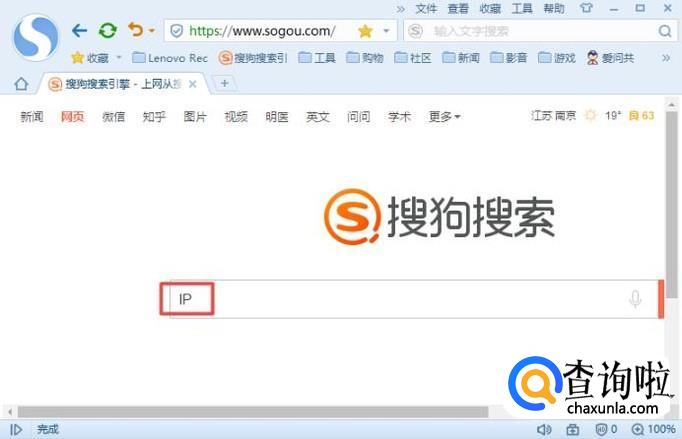Open the 搜狗搜索引 bookmark
This screenshot has height=439, width=682.
(x=253, y=58)
